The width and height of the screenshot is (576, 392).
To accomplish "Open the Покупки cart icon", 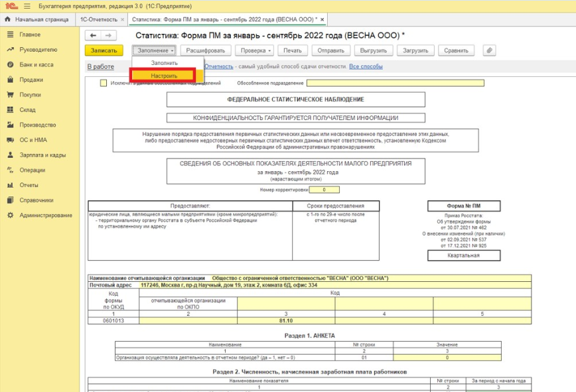I will coord(11,95).
